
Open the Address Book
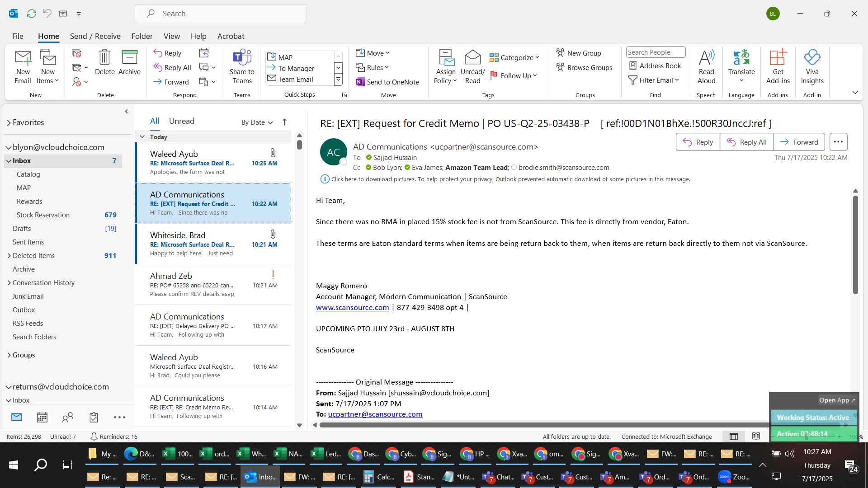point(655,66)
